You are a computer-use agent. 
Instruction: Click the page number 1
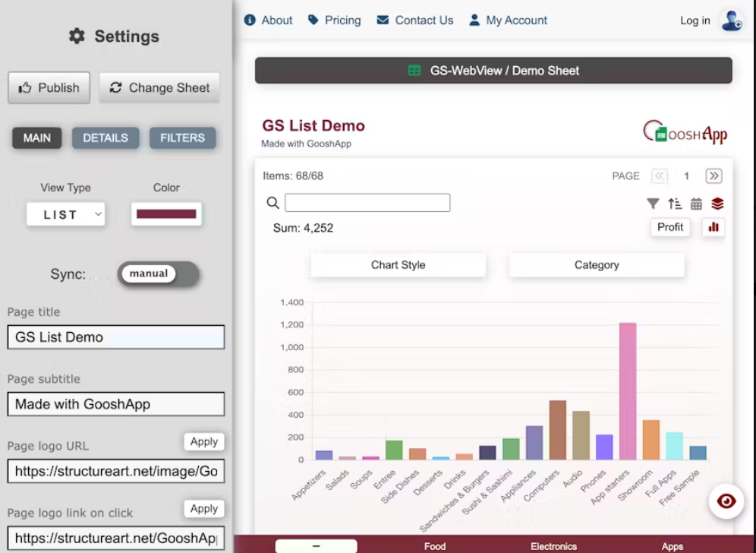687,176
